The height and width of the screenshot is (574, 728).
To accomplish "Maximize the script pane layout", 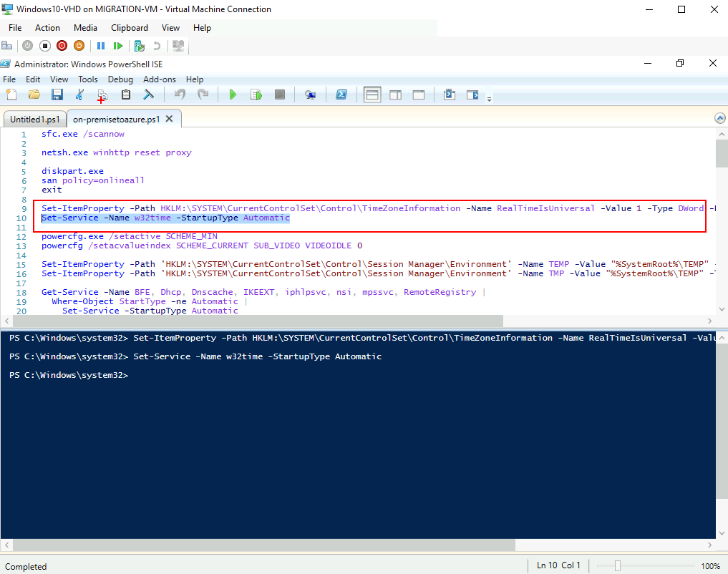I will [x=419, y=94].
